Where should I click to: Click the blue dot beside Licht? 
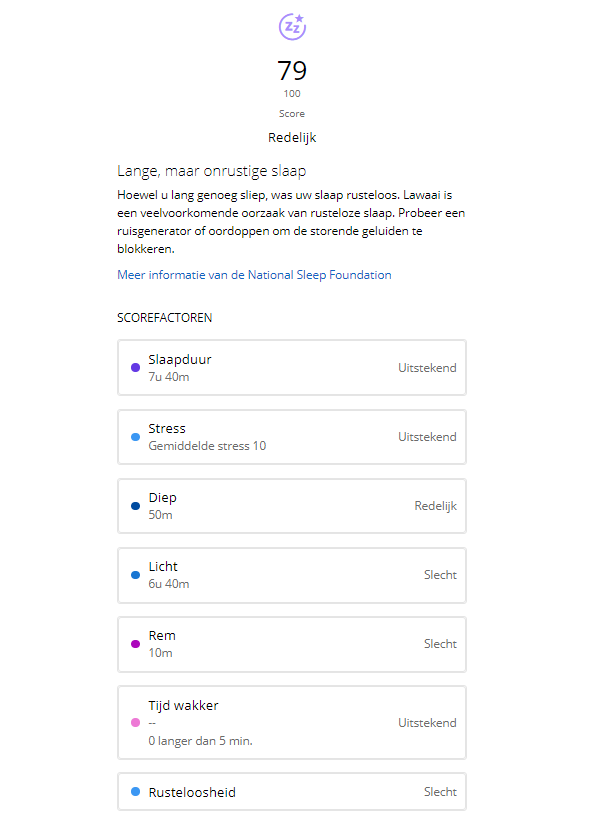pyautogui.click(x=135, y=575)
